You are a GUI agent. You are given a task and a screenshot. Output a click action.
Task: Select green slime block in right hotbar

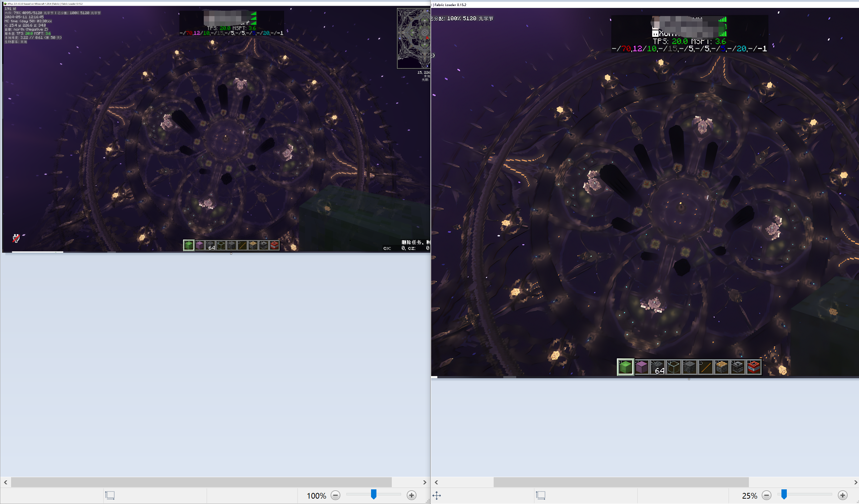coord(626,367)
